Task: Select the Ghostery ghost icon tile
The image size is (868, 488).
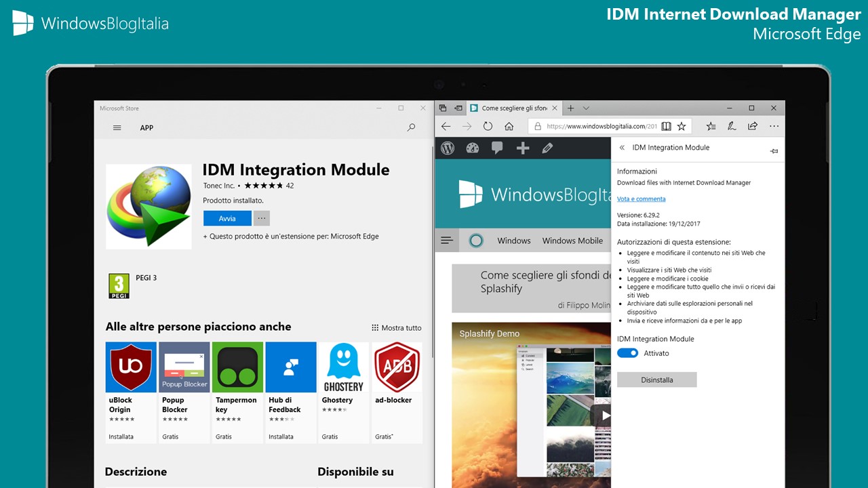Action: point(344,367)
